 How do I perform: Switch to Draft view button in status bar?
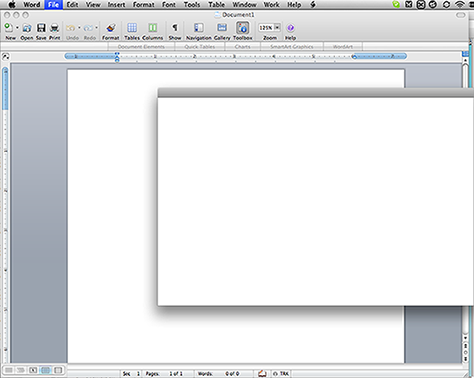9,370
